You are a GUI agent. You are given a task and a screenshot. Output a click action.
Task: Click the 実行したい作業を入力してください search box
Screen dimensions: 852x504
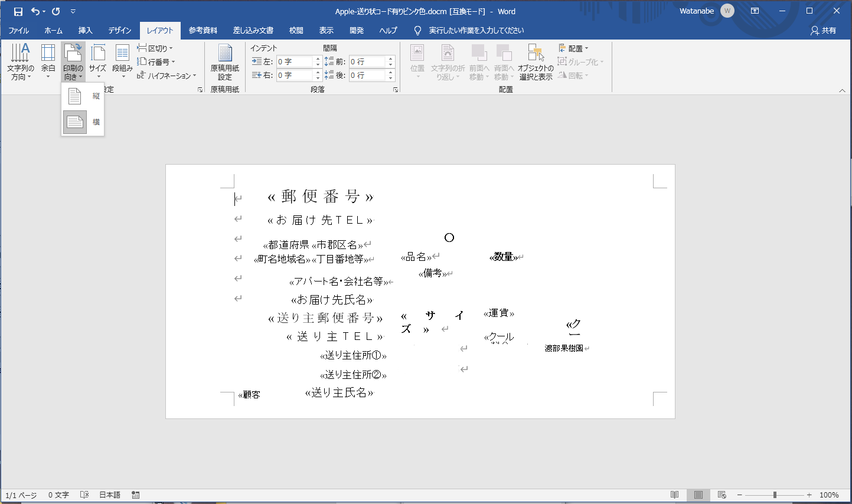(476, 30)
